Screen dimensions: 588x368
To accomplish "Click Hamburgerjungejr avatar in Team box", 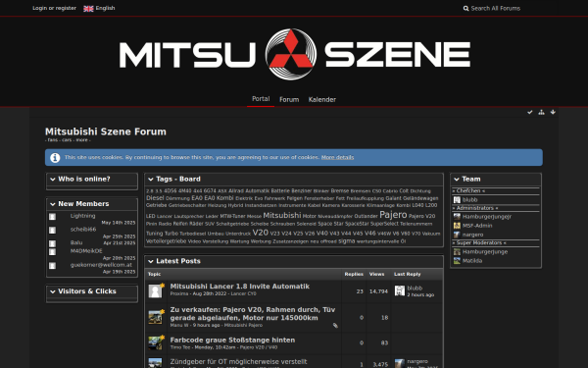I will pos(457,216).
